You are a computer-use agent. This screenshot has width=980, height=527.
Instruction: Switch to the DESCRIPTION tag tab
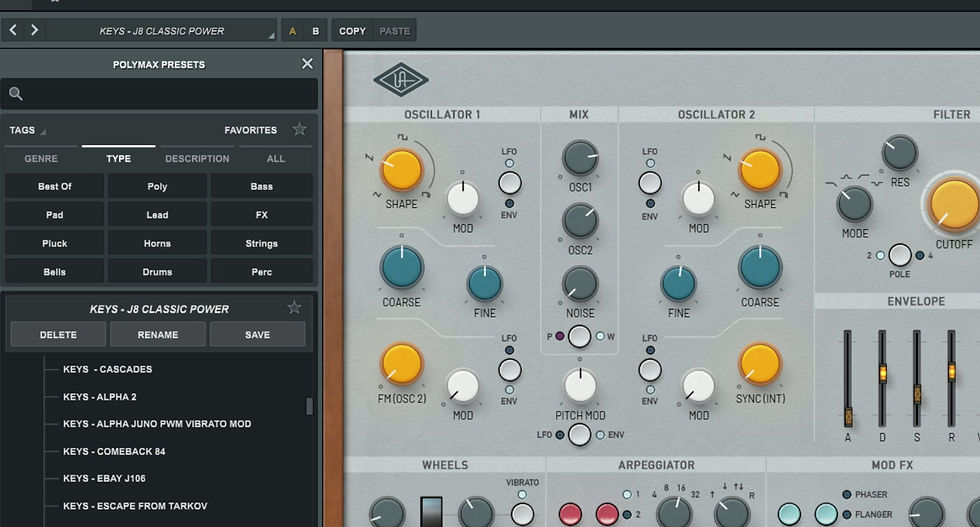click(197, 158)
